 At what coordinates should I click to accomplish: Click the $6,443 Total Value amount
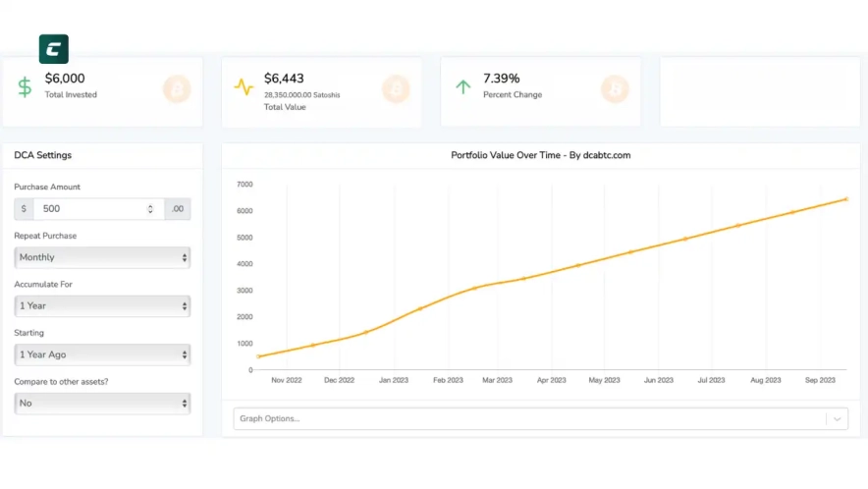coord(285,79)
